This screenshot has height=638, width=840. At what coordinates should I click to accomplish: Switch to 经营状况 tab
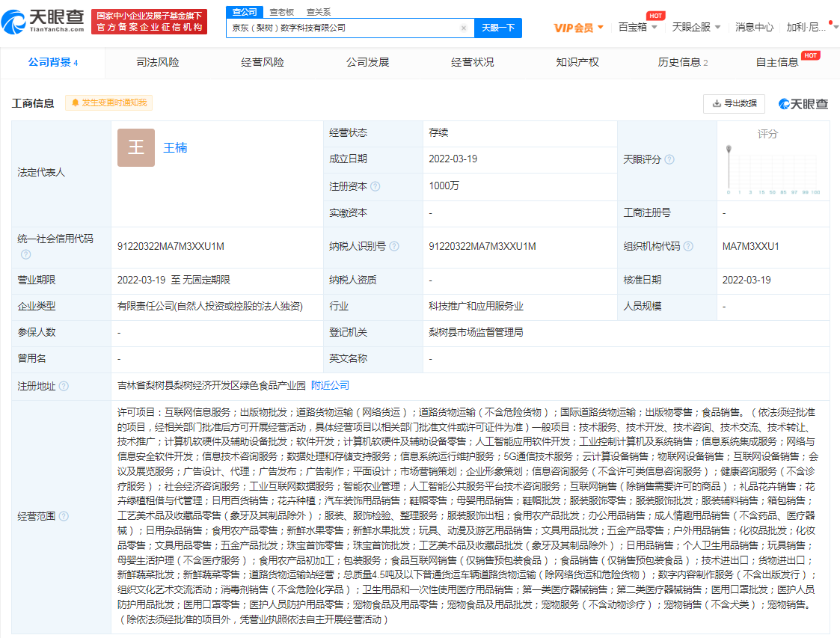473,63
